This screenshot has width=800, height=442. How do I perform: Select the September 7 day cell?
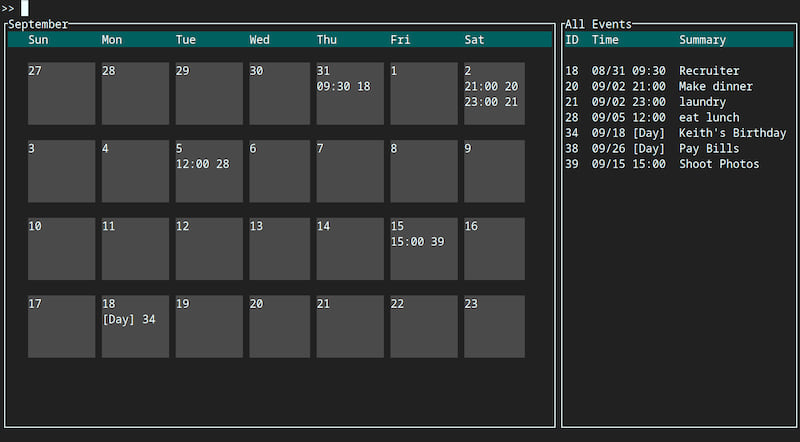coord(350,171)
